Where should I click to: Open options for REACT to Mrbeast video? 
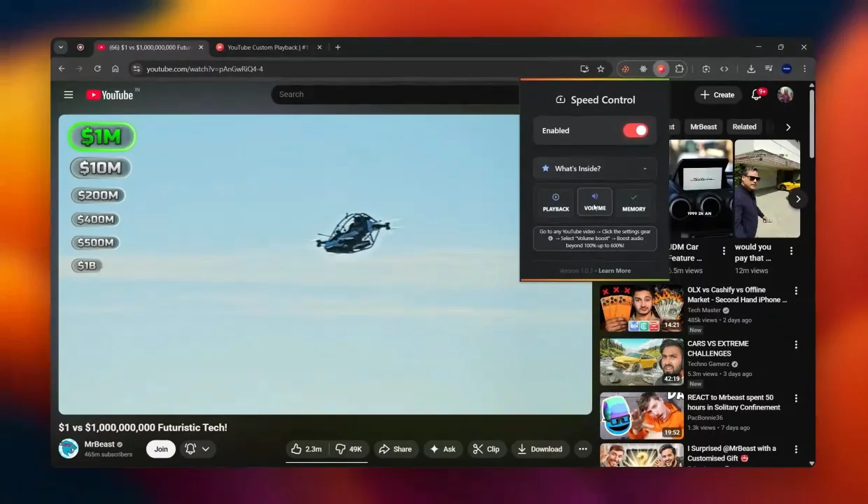[795, 398]
